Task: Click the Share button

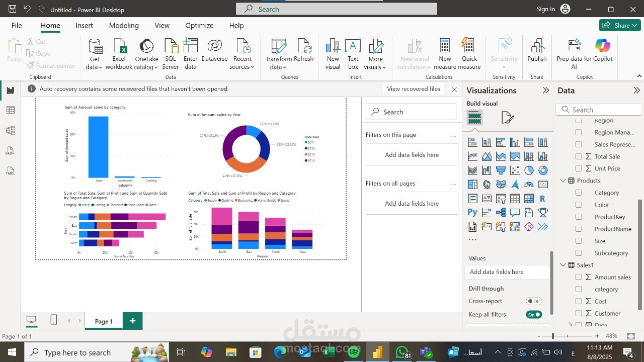Action: pyautogui.click(x=620, y=25)
